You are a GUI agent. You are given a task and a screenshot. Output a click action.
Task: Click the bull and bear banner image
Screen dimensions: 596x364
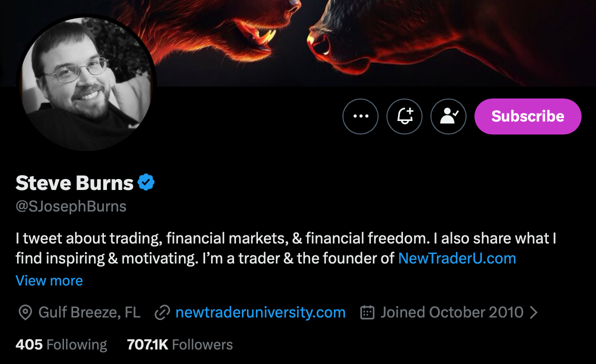pyautogui.click(x=375, y=40)
